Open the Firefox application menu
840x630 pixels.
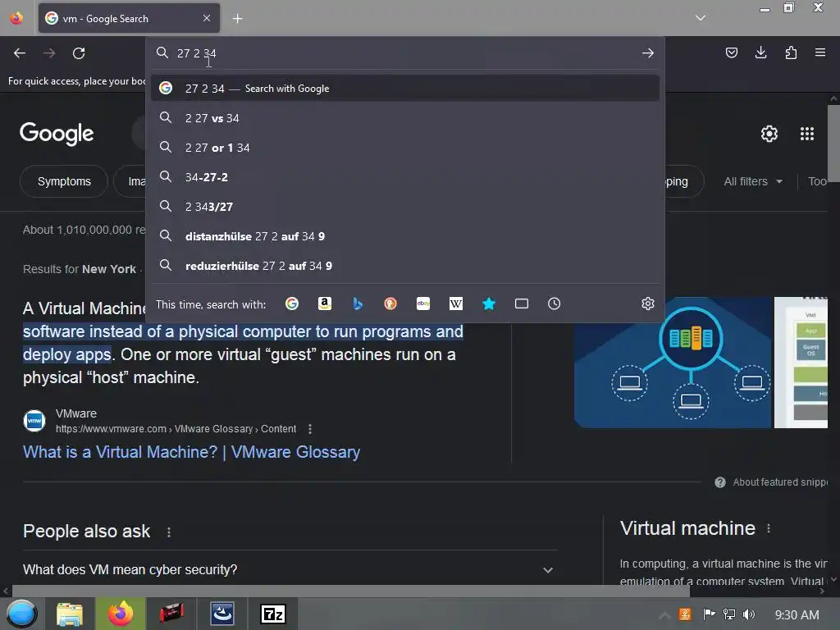click(820, 52)
